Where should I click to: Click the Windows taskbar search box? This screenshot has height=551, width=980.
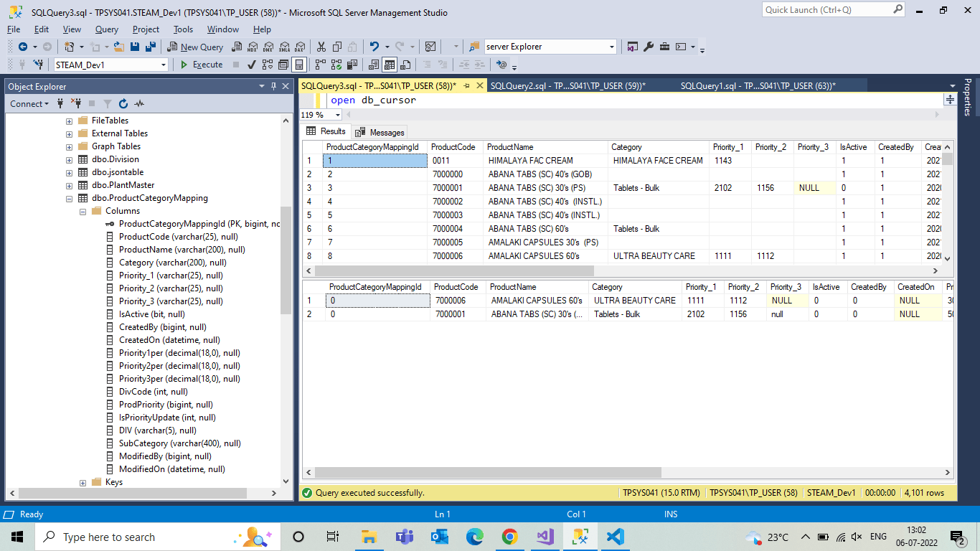[156, 537]
